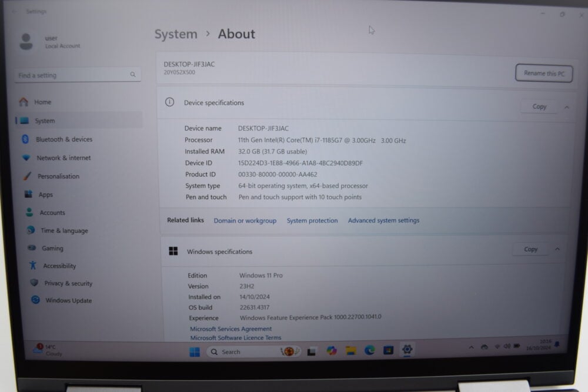
Task: Select the Edition value Windows 11 Pro
Action: coord(261,275)
